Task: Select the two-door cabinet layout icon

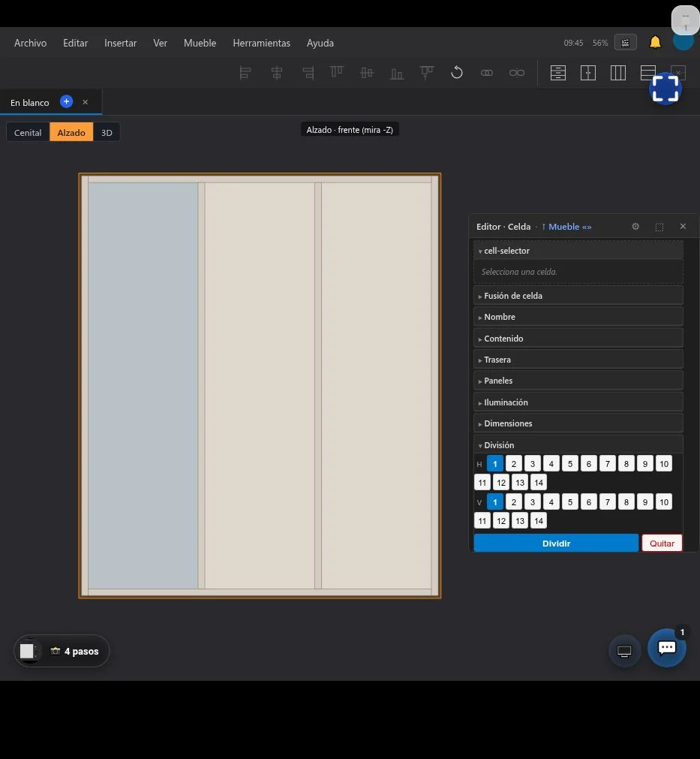Action: click(587, 73)
